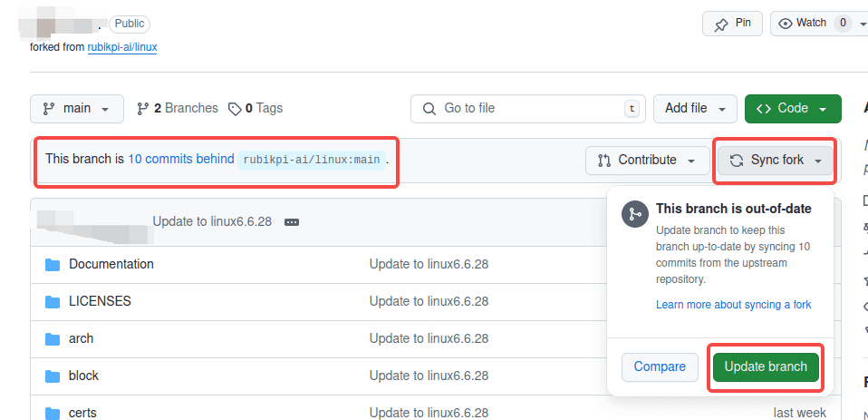The width and height of the screenshot is (868, 420).
Task: Click LICENSES row commit message
Action: point(429,301)
